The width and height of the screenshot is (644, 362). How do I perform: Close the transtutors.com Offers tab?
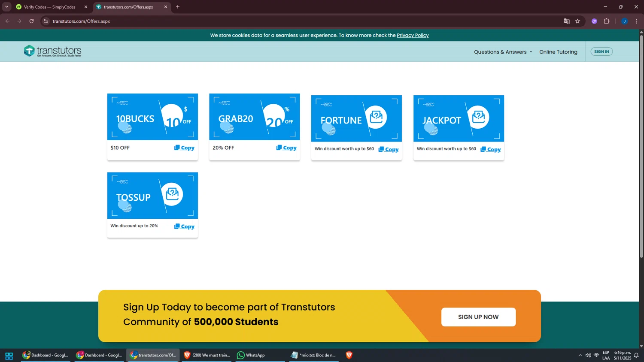[x=166, y=7]
